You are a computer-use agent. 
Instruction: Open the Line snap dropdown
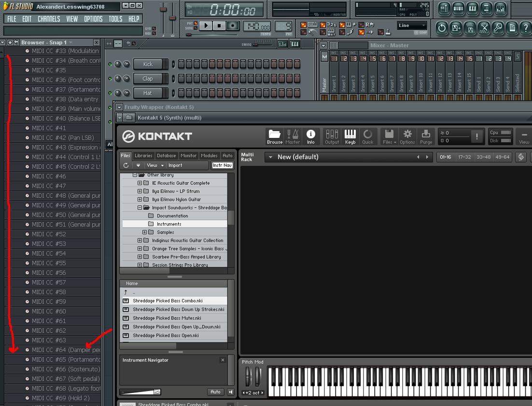point(412,26)
